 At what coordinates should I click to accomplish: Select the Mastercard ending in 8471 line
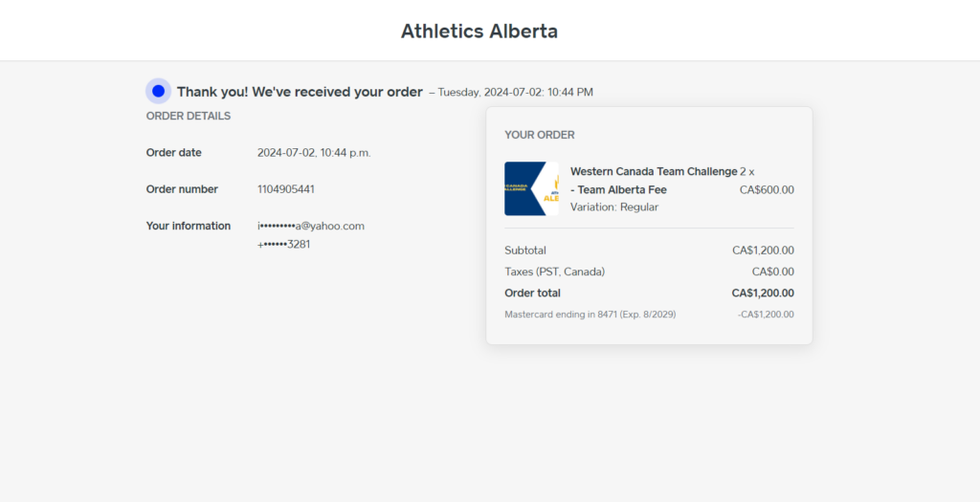pyautogui.click(x=590, y=315)
